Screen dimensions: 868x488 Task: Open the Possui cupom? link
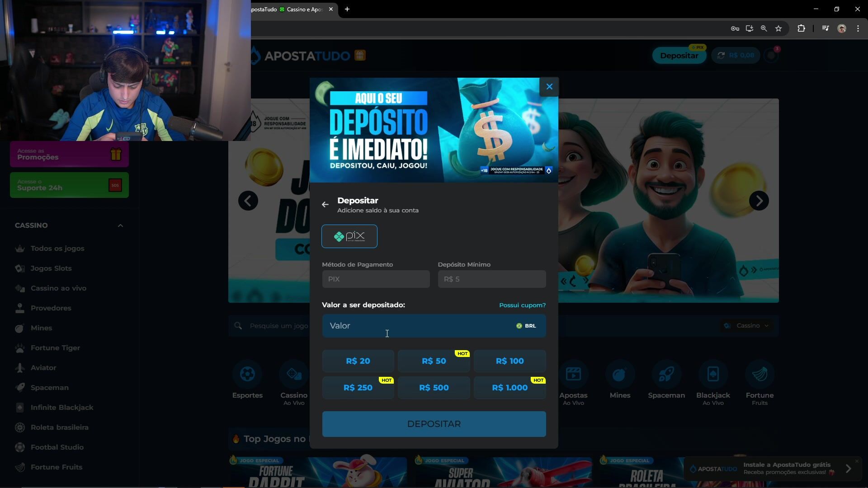click(522, 305)
